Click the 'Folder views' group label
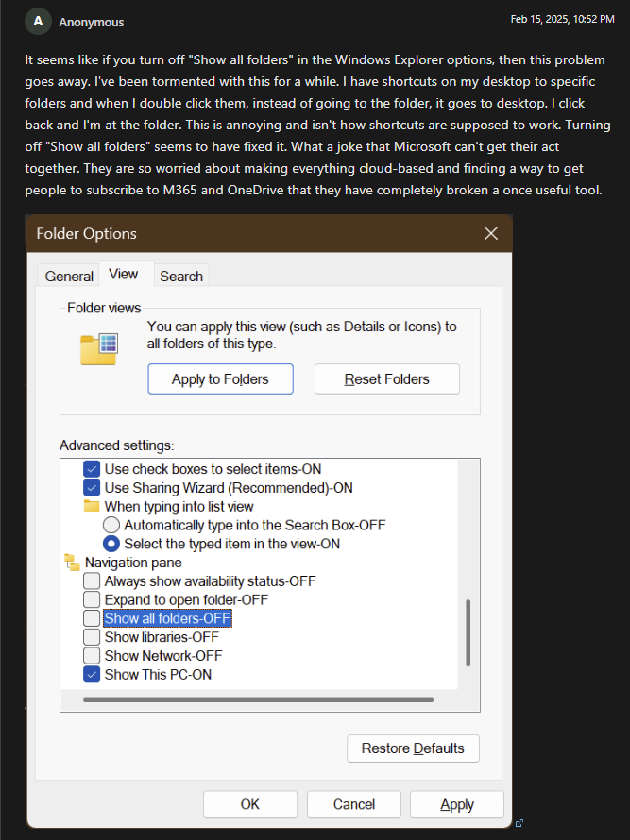This screenshot has width=630, height=840. (104, 308)
